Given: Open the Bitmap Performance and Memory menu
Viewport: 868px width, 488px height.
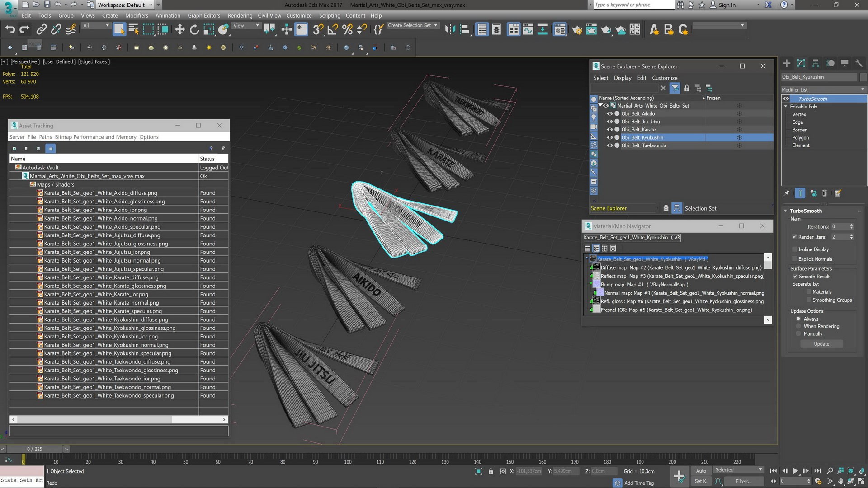Looking at the screenshot, I should [x=95, y=137].
